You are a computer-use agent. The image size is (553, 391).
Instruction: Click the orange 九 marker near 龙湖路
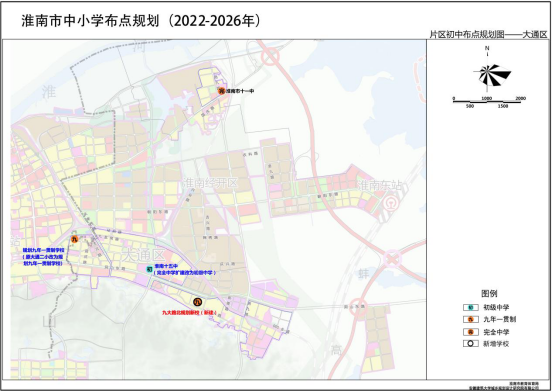point(74,239)
